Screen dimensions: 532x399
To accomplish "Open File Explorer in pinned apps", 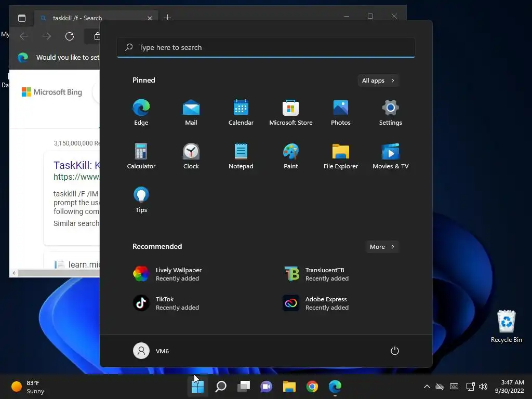I will tap(341, 156).
